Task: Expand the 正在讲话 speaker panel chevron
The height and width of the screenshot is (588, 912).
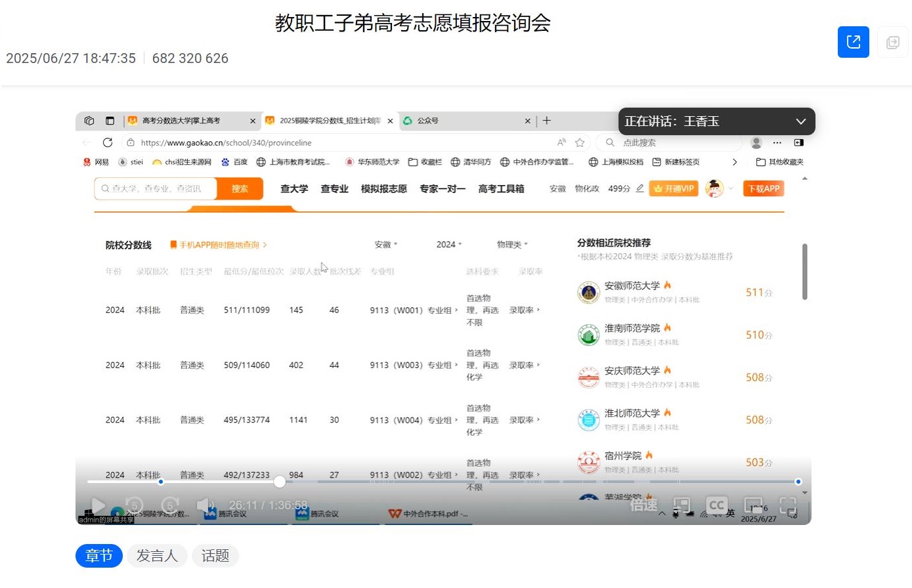Action: click(x=800, y=121)
